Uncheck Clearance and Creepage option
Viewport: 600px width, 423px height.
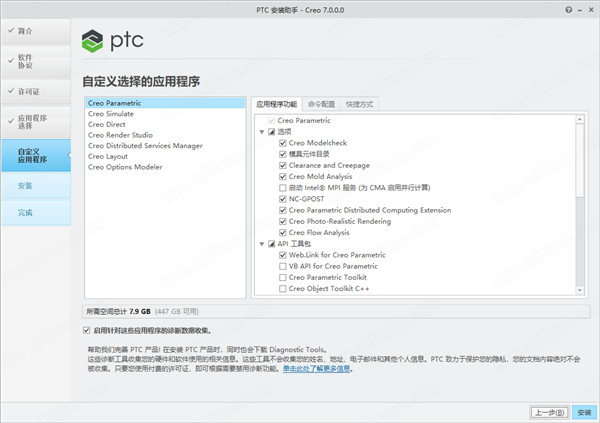(282, 165)
